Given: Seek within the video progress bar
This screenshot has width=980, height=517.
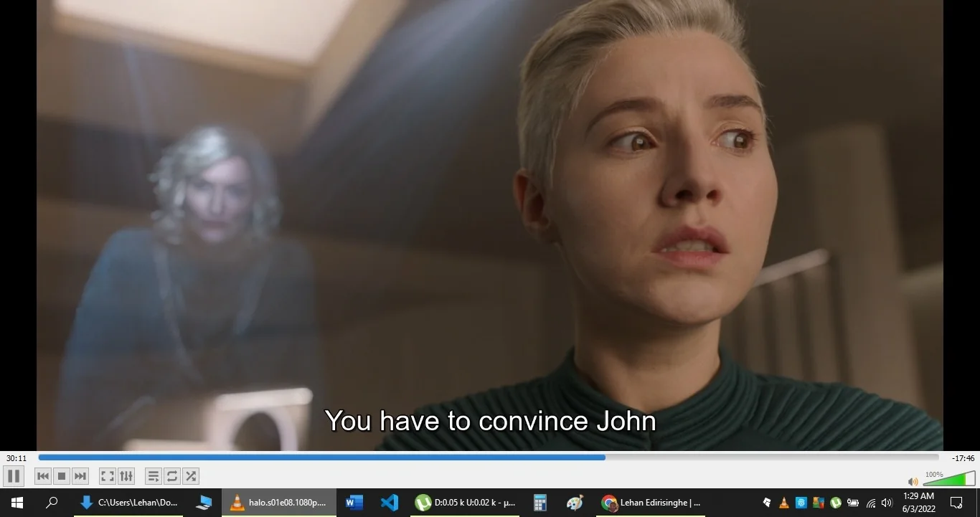Looking at the screenshot, I should [x=489, y=457].
